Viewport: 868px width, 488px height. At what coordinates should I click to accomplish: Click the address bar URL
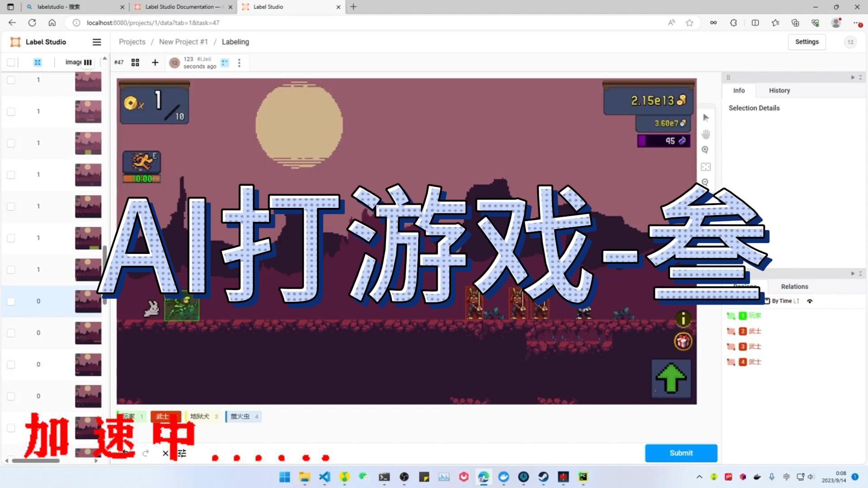coord(153,23)
